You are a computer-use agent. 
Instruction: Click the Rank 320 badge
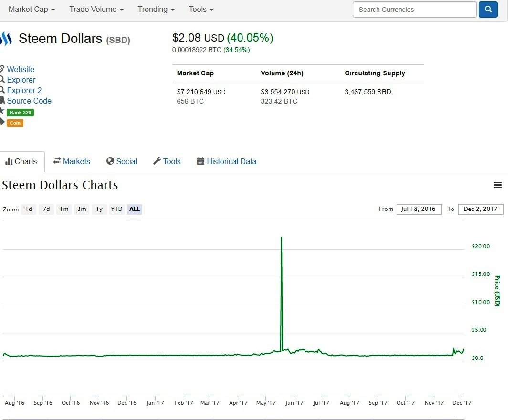tap(21, 112)
